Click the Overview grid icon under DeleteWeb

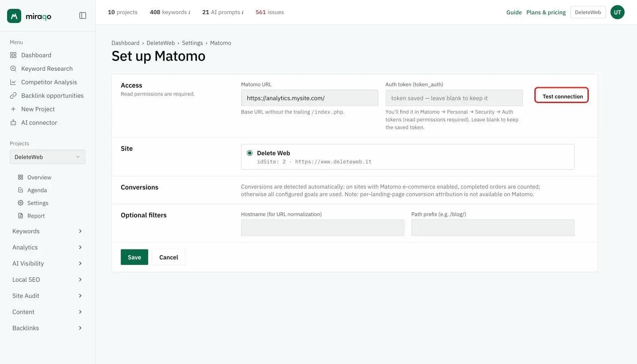[x=20, y=177]
